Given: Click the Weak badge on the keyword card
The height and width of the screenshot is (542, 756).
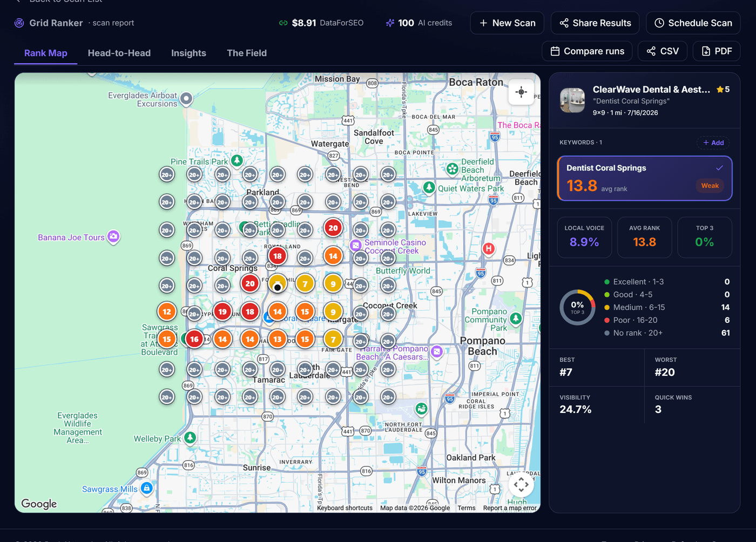Looking at the screenshot, I should (710, 186).
